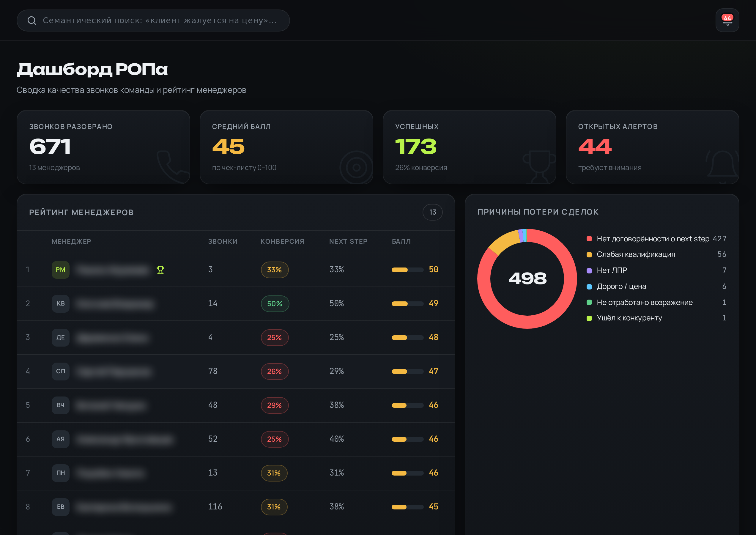The height and width of the screenshot is (535, 756).
Task: Click the Дашборд РОПа page title
Action: click(92, 70)
